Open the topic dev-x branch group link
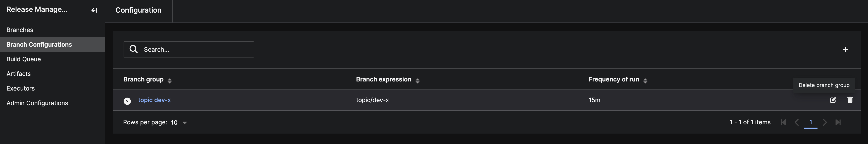The image size is (868, 144). 154,100
